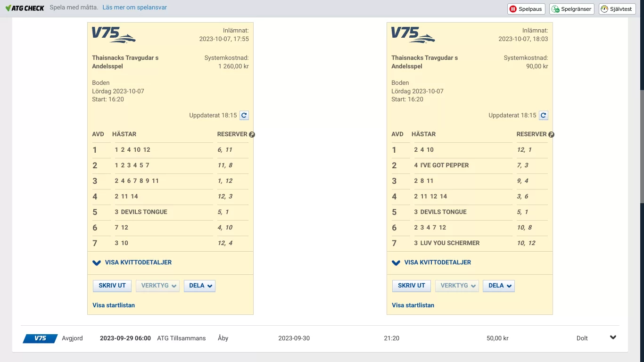
Task: Click Skriv ut on the 90,00 kr receipt
Action: [412, 286]
